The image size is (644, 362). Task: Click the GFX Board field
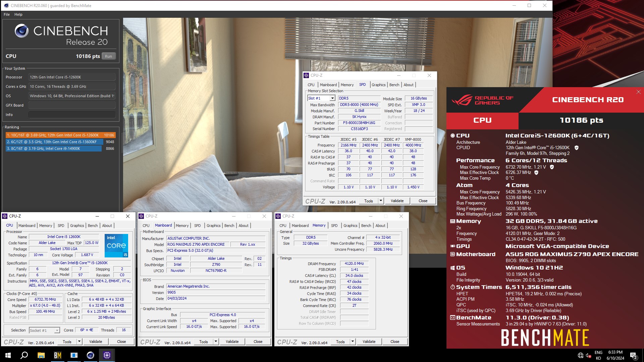pyautogui.click(x=72, y=105)
